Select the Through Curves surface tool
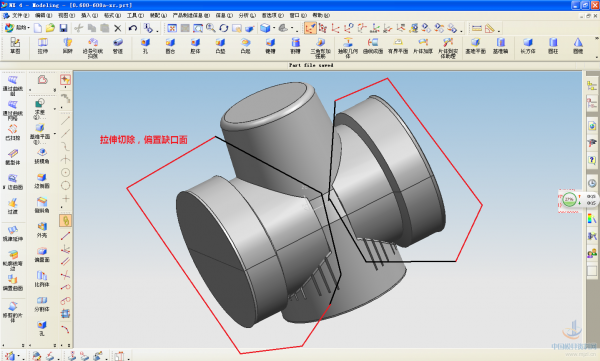Viewport: 600px width, 361px height. (13, 85)
